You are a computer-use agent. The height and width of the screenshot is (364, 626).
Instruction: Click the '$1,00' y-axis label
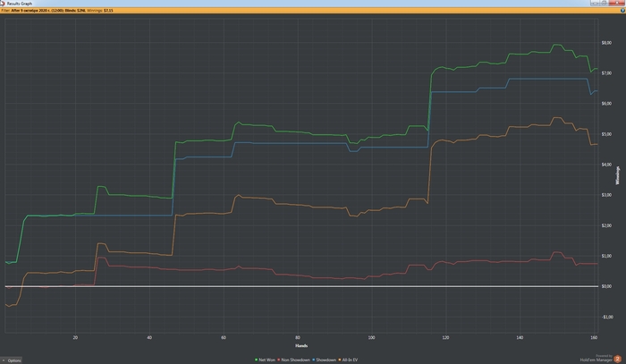pos(606,256)
